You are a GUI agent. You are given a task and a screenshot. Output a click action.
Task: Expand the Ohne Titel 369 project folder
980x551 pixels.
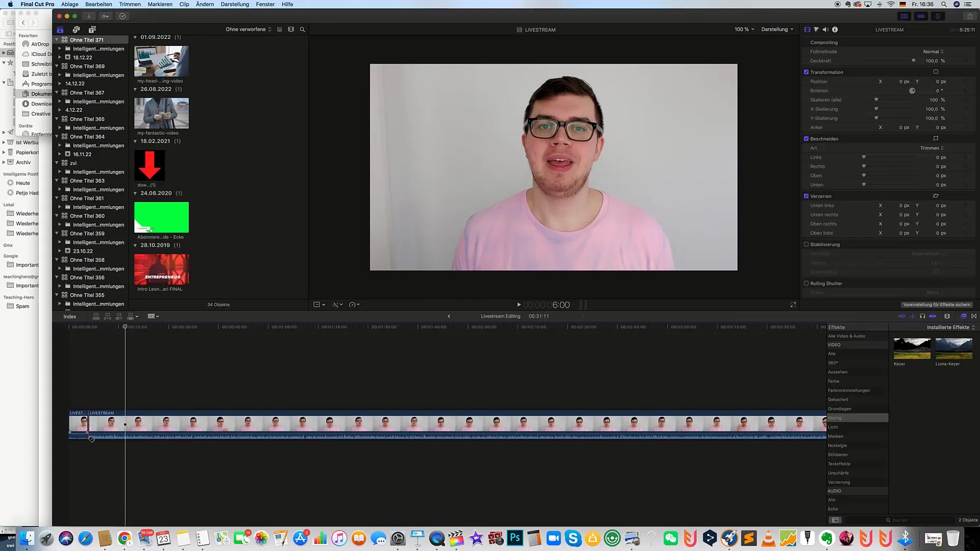(57, 66)
